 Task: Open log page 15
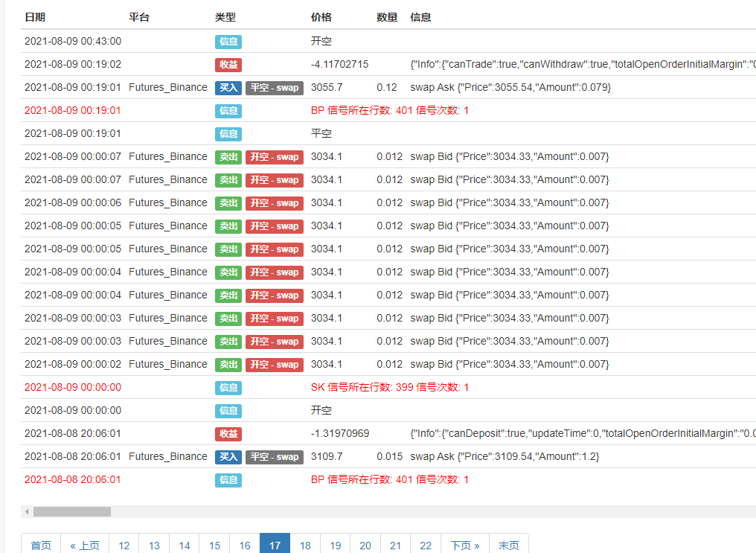[x=214, y=545]
